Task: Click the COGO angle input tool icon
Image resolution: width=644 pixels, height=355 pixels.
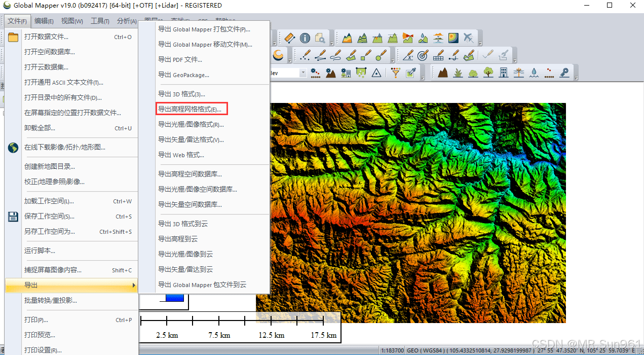Action: pos(407,55)
